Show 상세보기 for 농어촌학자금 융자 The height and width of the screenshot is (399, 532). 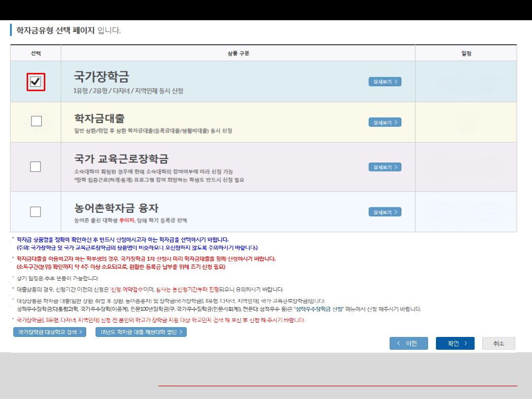385,212
